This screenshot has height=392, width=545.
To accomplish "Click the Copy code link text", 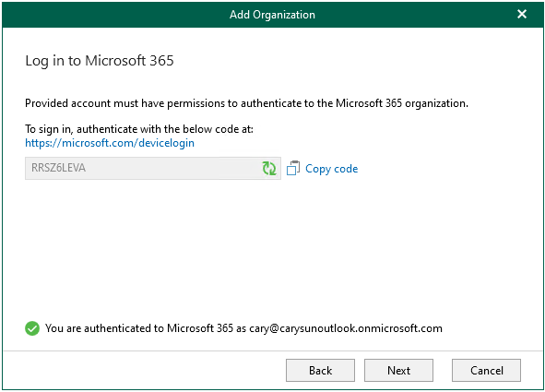I will 332,169.
